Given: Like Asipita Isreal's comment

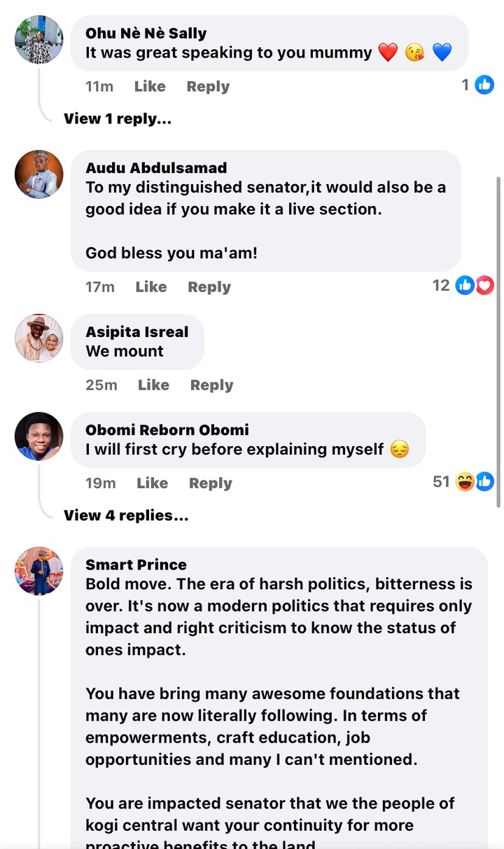Looking at the screenshot, I should [153, 385].
